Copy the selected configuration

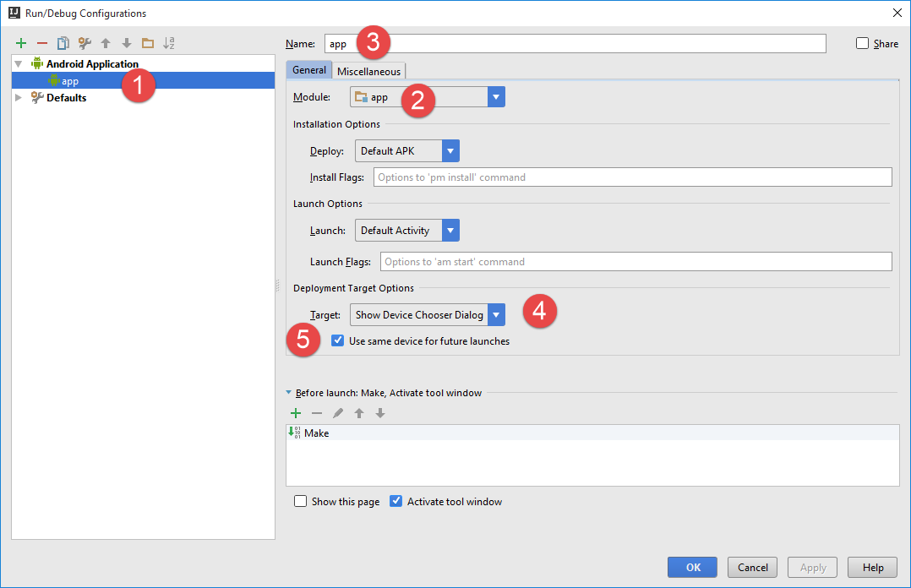(63, 43)
